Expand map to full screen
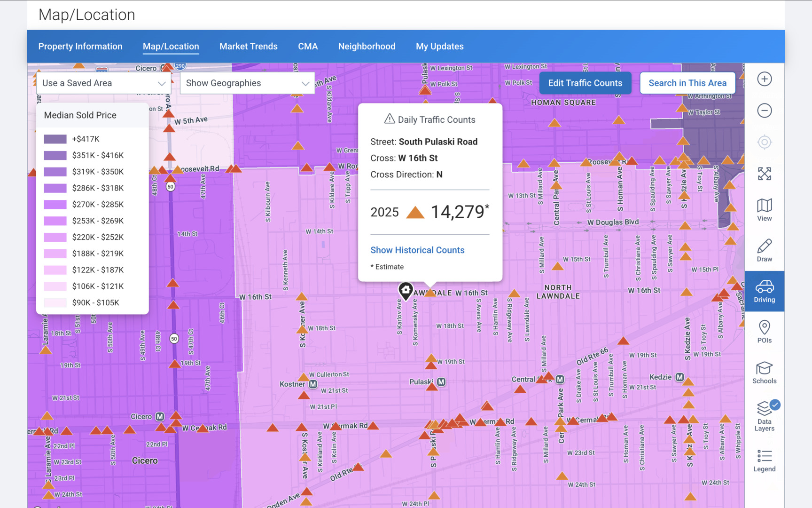 764,174
